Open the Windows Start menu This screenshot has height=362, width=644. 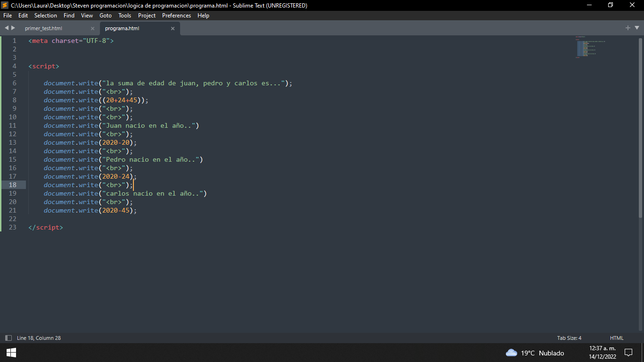coord(11,353)
